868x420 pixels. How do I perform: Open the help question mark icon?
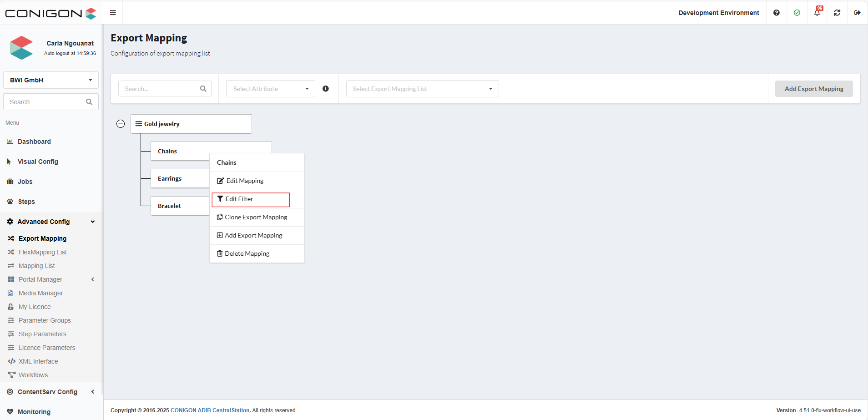777,13
